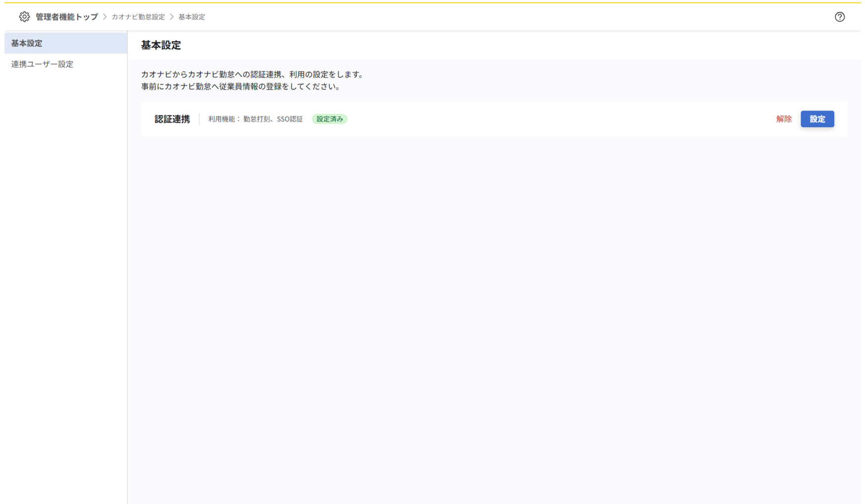The height and width of the screenshot is (504, 865).
Task: Switch to 連携ユーザー設定 in the sidebar
Action: point(43,64)
